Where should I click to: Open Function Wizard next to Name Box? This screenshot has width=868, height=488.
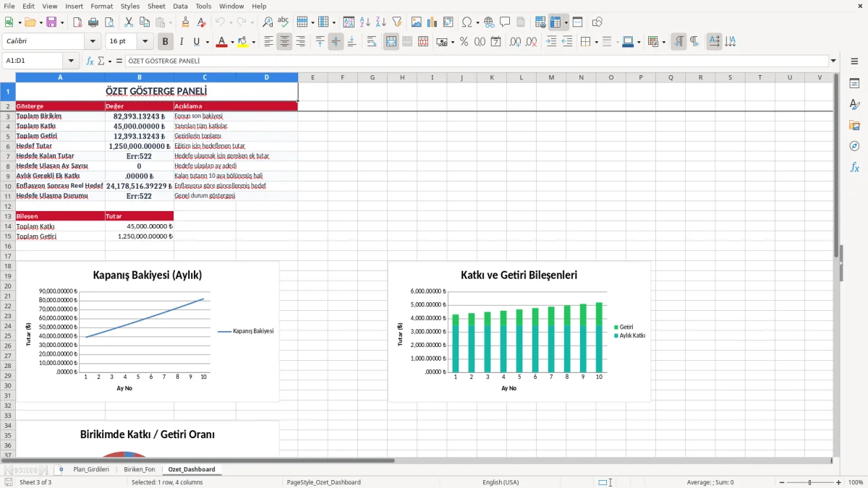(90, 61)
